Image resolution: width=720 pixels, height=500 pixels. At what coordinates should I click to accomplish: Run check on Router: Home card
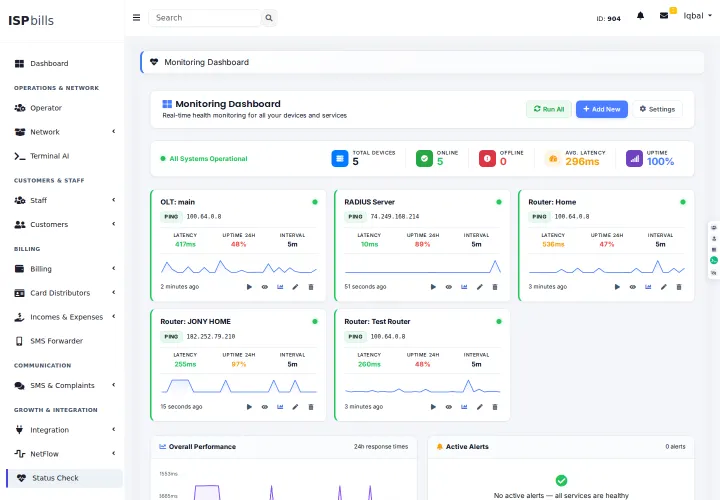tap(617, 287)
